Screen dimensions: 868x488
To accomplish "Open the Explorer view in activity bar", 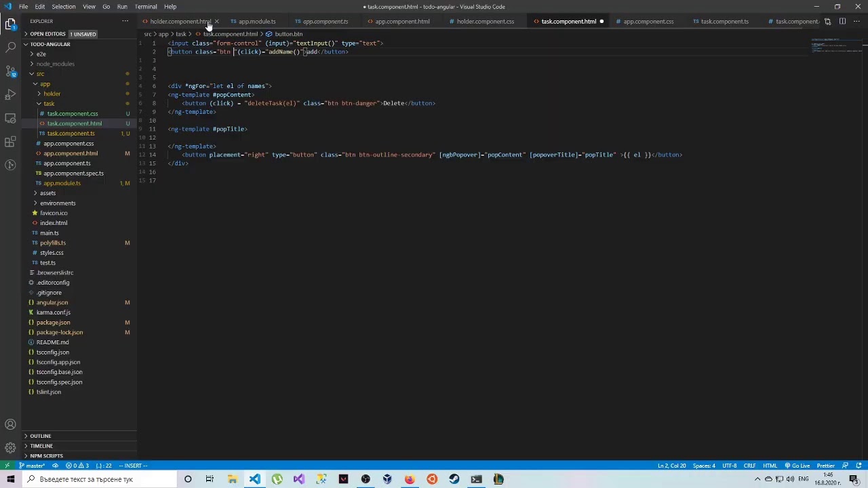I will click(x=10, y=24).
